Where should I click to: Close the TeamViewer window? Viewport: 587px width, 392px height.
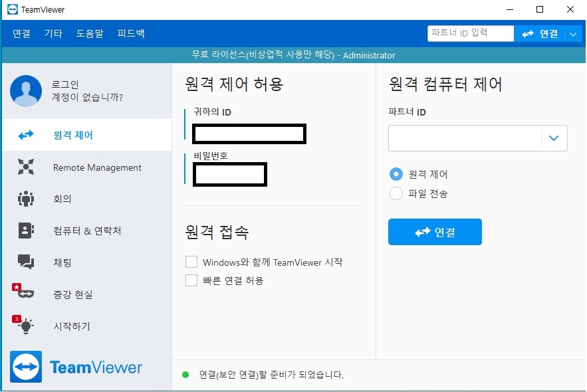[x=570, y=9]
